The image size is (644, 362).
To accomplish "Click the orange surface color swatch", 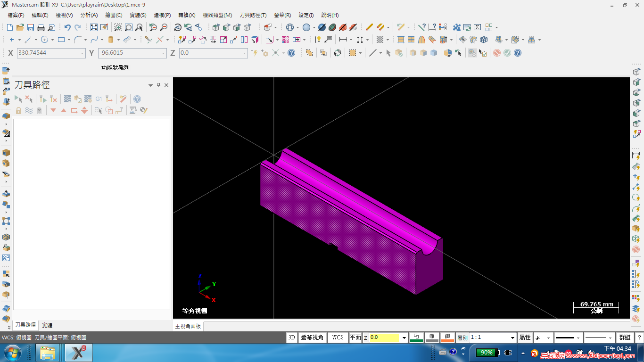I will pyautogui.click(x=447, y=337).
